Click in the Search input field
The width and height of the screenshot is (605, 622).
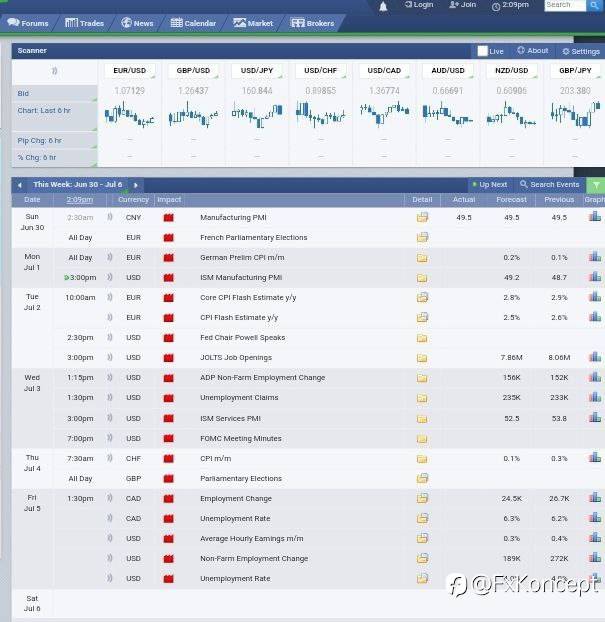[564, 5]
